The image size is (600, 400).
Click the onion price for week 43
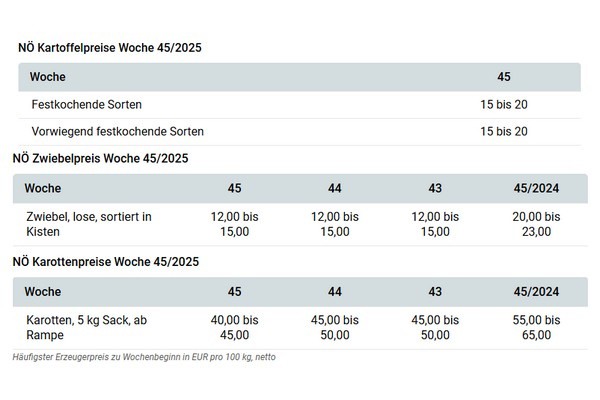point(433,224)
